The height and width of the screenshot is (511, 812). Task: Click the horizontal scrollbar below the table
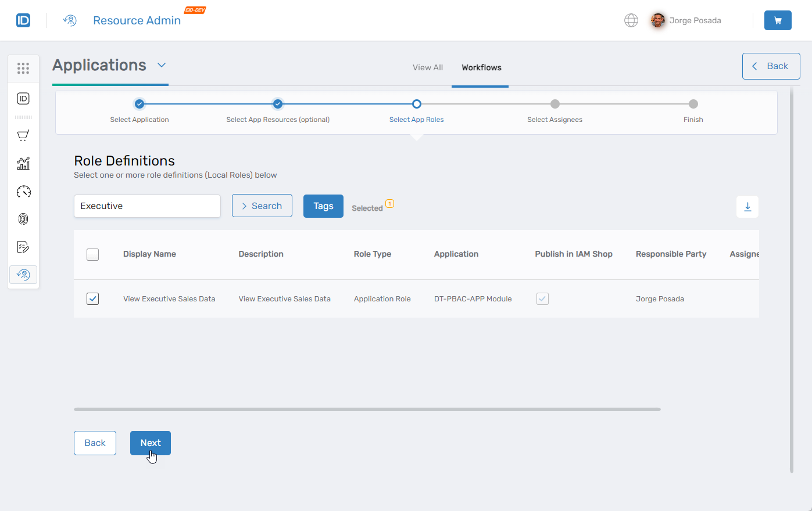tap(367, 409)
